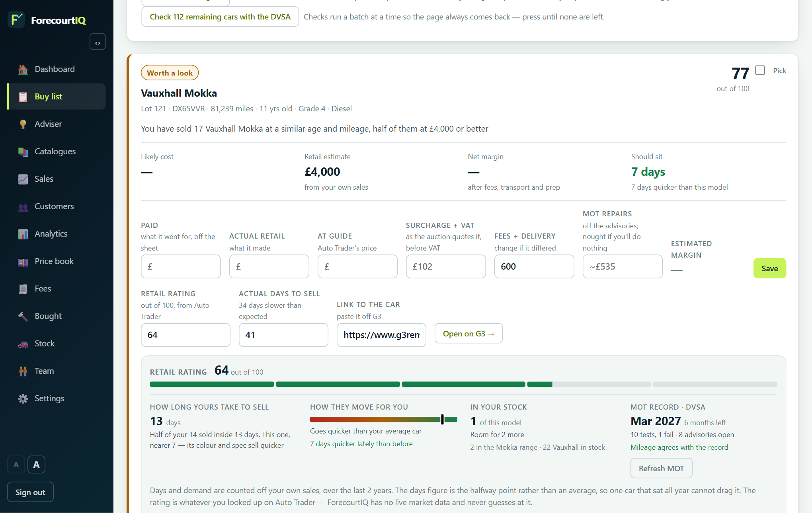
Task: Click the Dashboard house icon
Action: tap(23, 69)
